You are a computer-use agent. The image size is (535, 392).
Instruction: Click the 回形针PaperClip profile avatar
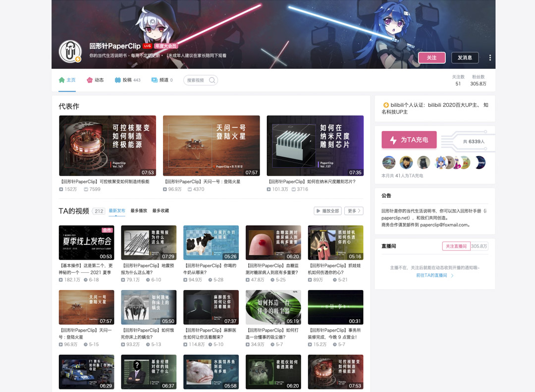[70, 51]
